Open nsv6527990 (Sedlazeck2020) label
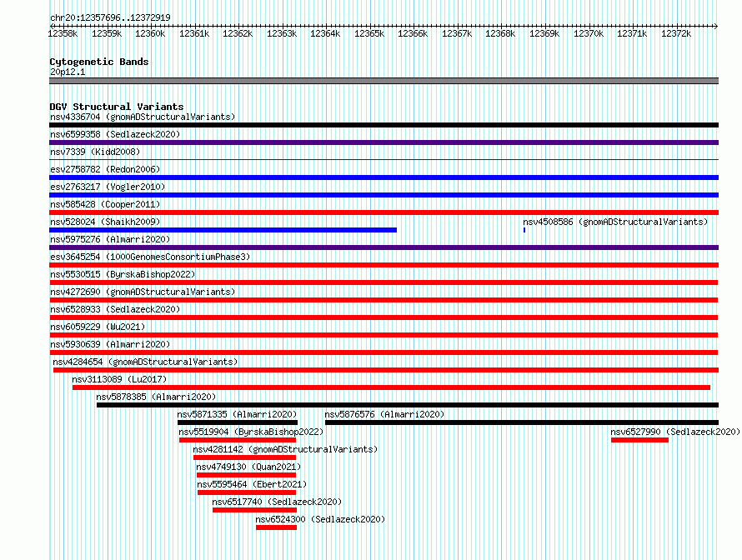 click(x=675, y=432)
